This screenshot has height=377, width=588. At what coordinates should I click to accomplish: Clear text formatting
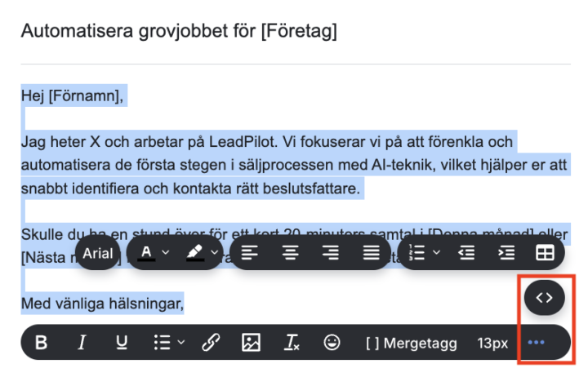pos(292,344)
